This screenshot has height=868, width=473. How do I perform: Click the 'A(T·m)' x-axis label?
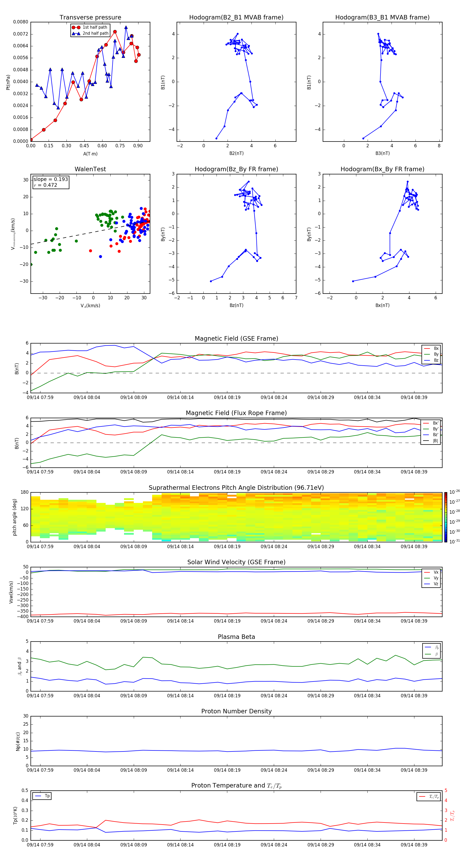(x=90, y=154)
